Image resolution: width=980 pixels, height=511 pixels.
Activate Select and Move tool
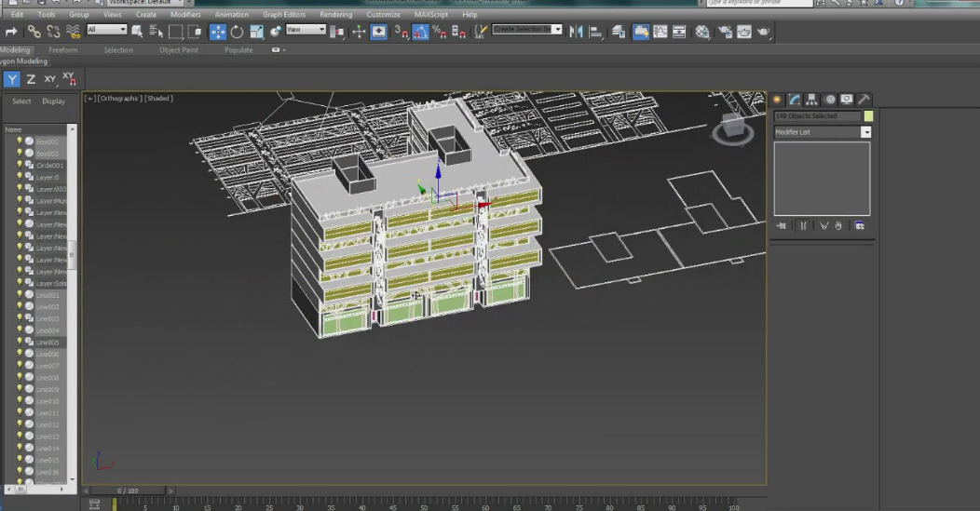pyautogui.click(x=217, y=32)
